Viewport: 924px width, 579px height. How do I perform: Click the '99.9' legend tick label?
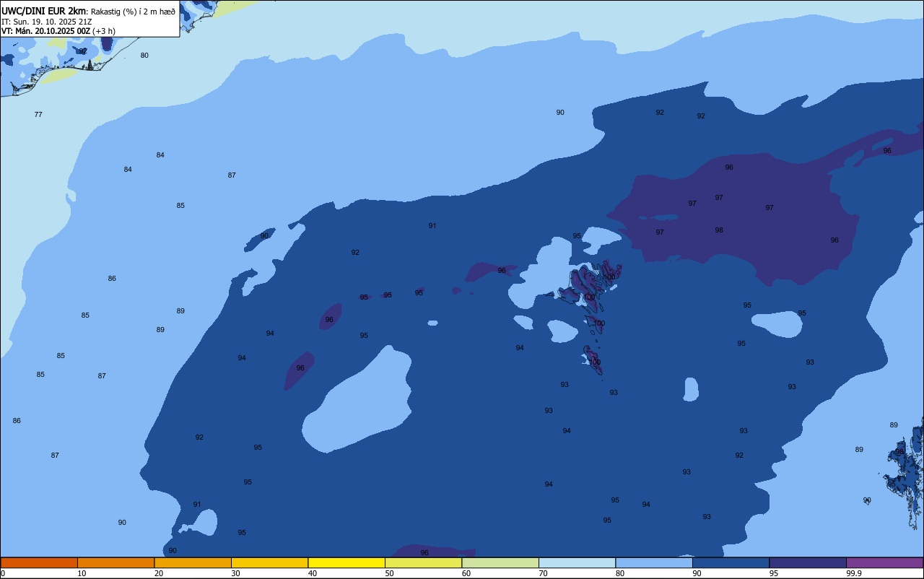(x=854, y=573)
